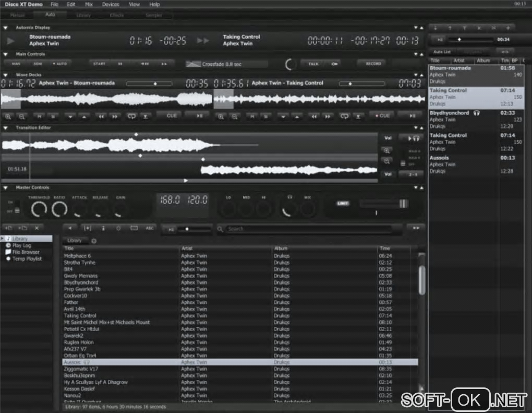
Task: Expand the Library tree node
Action: click(x=3, y=239)
